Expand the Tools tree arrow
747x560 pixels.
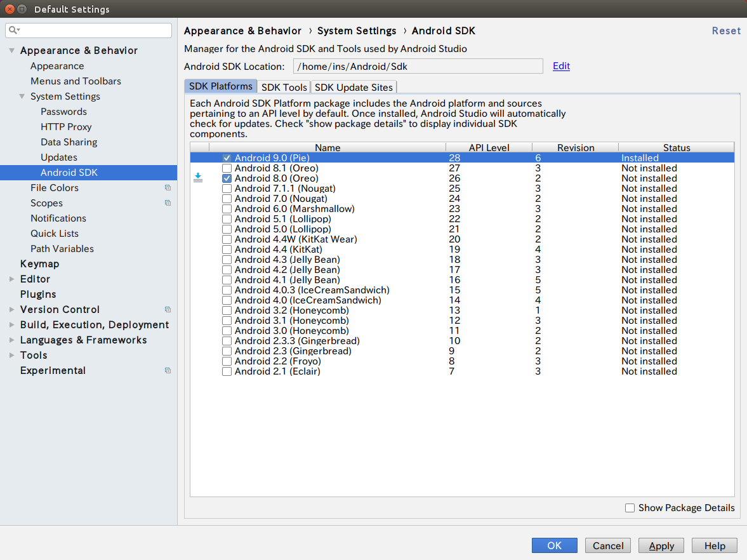(x=12, y=356)
